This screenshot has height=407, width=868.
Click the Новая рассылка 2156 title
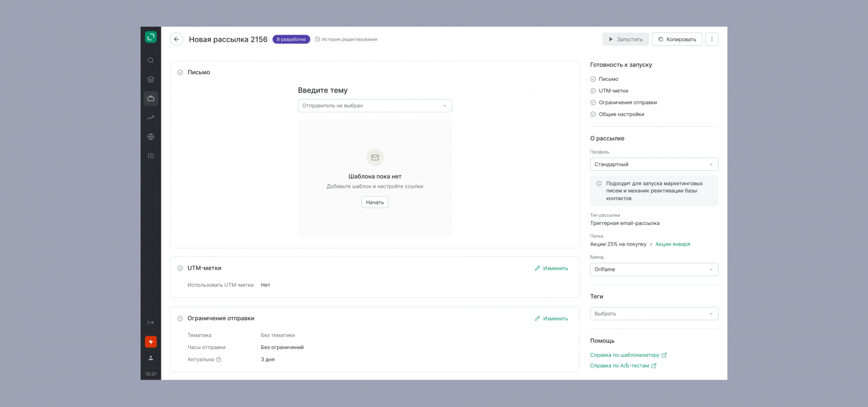[228, 40]
